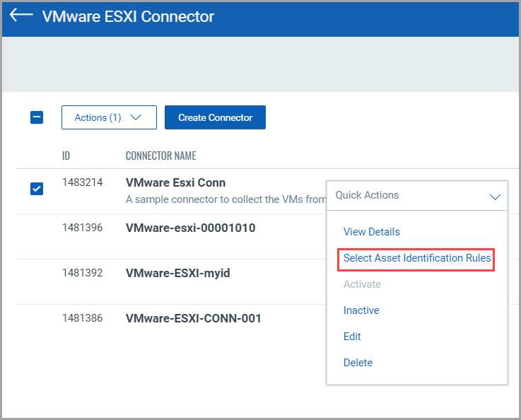Click the Quick Actions dropdown label
The width and height of the screenshot is (521, 420).
tap(367, 195)
